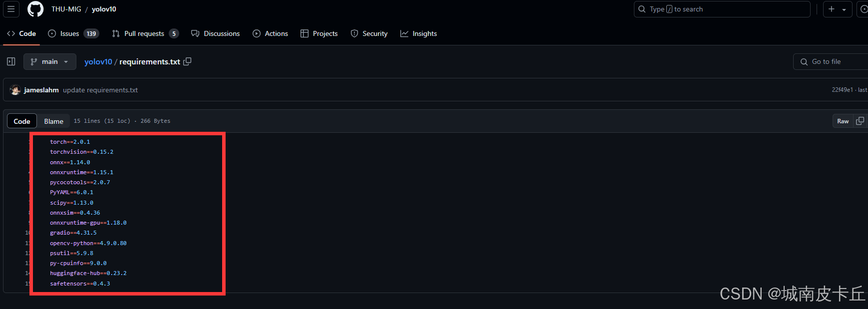Viewport: 868px width, 309px height.
Task: Click line pycocotools==2.0.7
Action: pos(80,182)
